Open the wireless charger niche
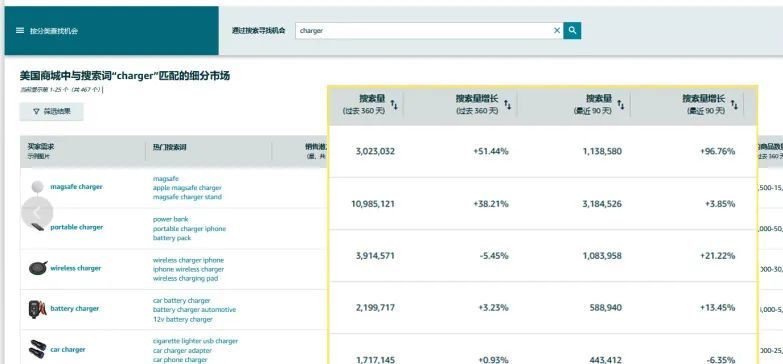Viewport: 783px width, 364px height. [x=75, y=268]
